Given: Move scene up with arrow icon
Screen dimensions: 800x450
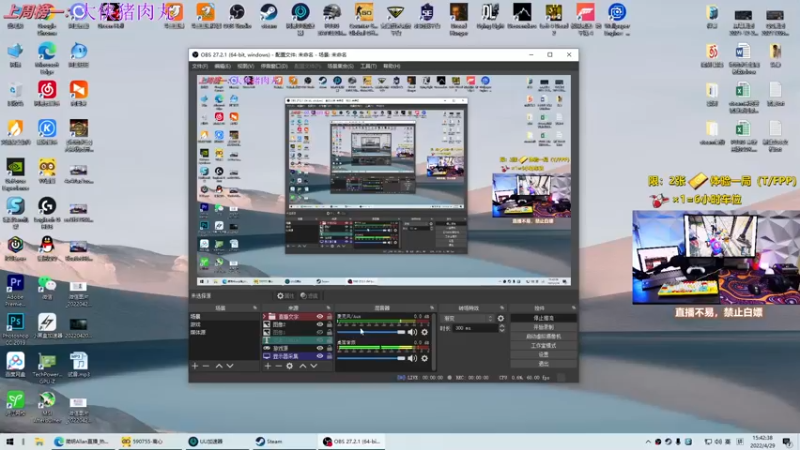Looking at the screenshot, I should point(219,366).
